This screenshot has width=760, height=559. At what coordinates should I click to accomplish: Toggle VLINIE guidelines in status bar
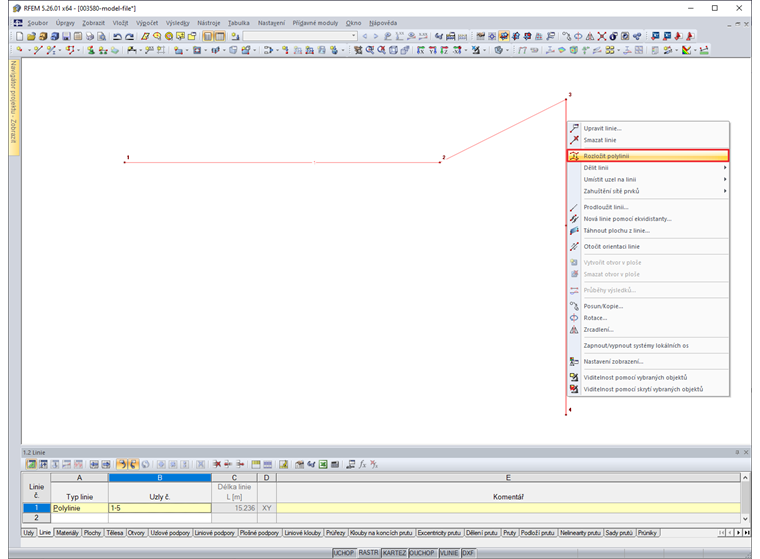point(449,553)
